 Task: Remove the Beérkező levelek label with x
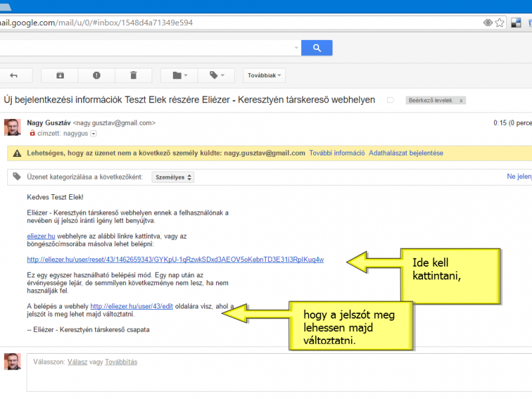pyautogui.click(x=461, y=100)
